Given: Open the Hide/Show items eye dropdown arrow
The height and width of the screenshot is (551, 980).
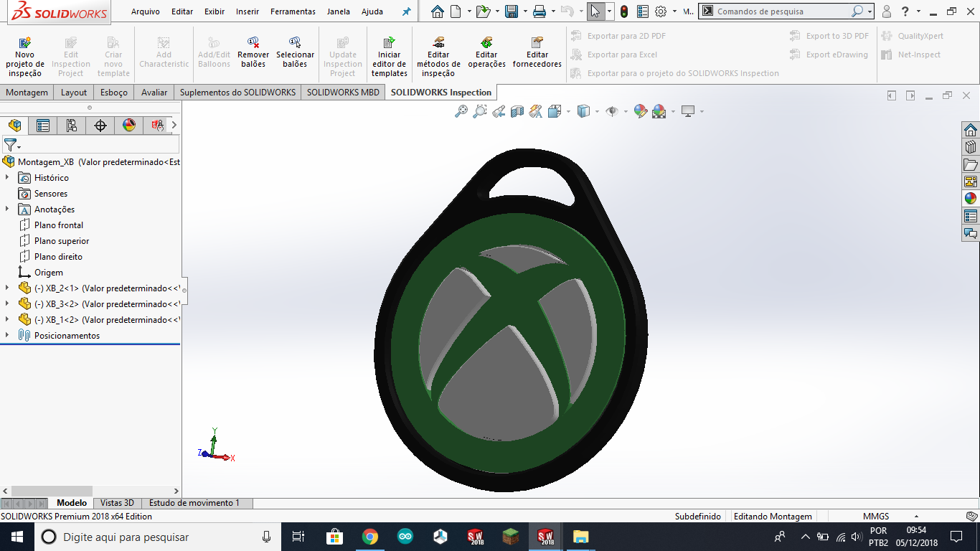Looking at the screenshot, I should (x=626, y=111).
